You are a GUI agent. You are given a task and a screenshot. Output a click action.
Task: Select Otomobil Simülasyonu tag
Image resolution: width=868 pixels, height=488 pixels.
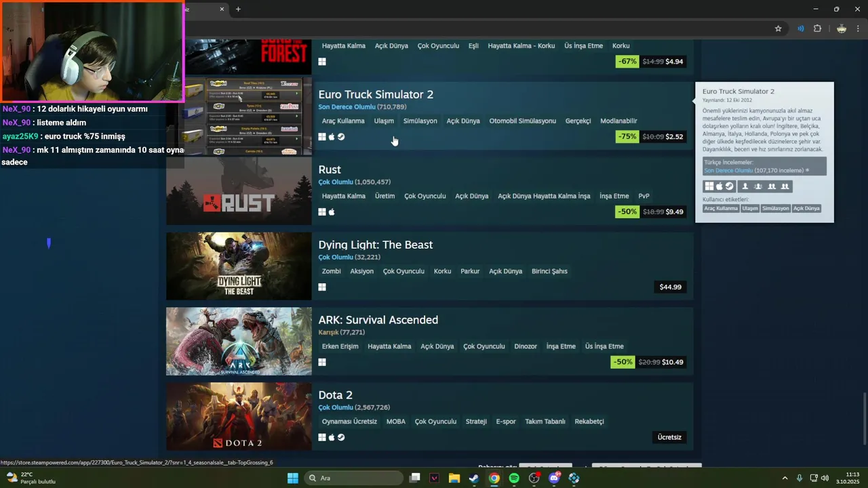[x=522, y=121]
